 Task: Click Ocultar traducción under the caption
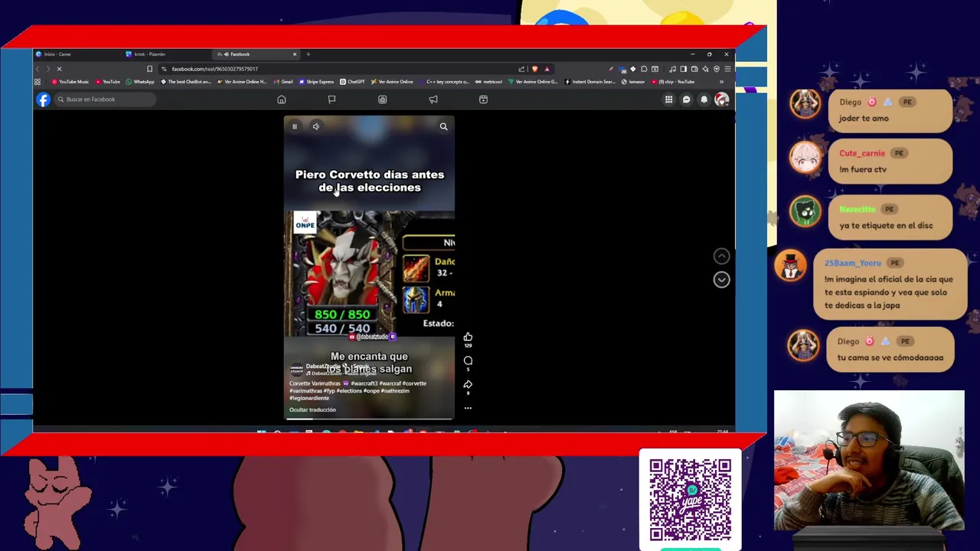(312, 409)
